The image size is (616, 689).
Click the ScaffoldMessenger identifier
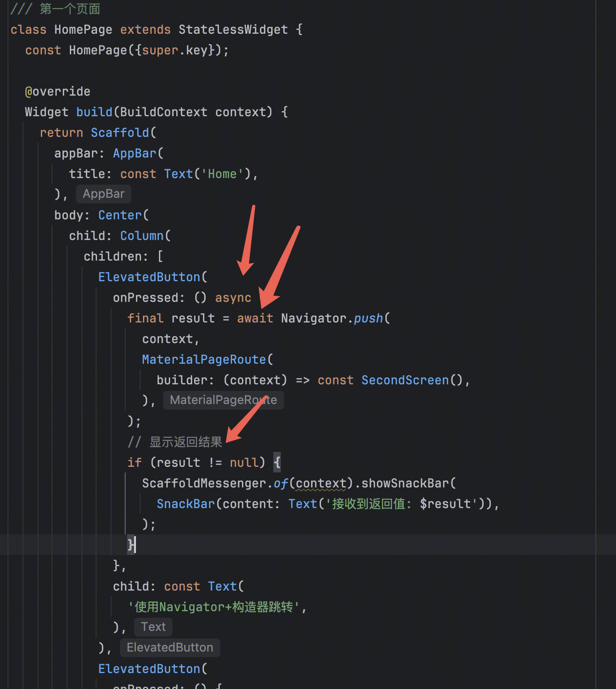(x=204, y=483)
